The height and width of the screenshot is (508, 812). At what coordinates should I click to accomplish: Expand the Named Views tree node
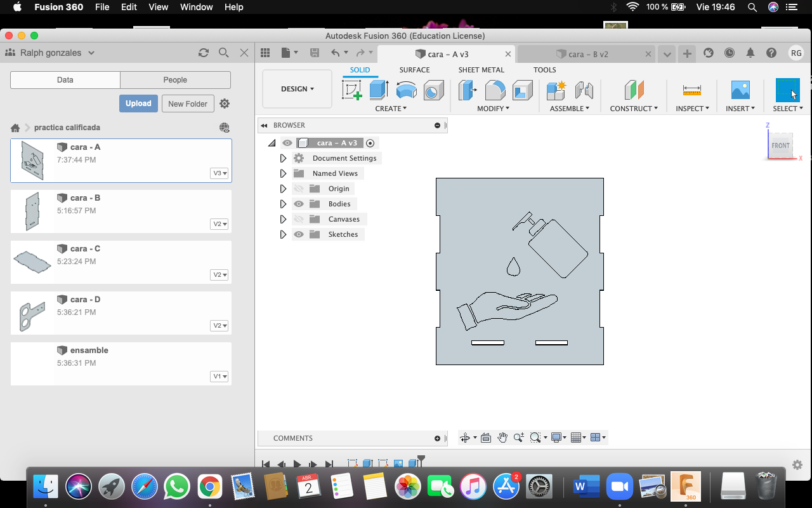(284, 173)
